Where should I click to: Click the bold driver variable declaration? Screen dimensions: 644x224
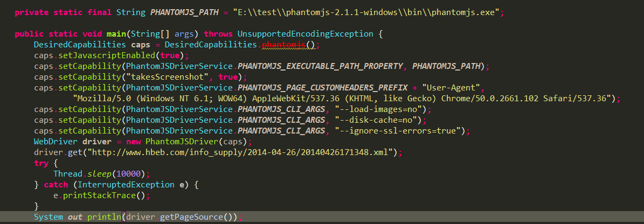point(96,142)
